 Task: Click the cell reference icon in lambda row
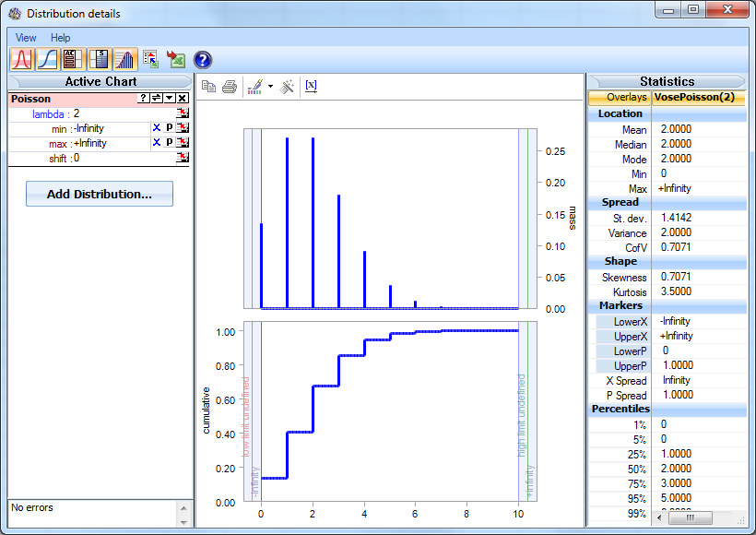183,113
